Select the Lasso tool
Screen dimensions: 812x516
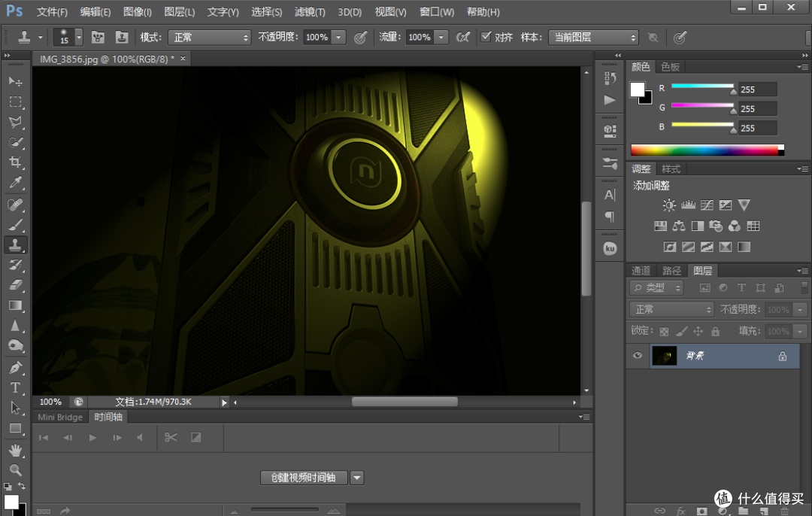point(16,122)
